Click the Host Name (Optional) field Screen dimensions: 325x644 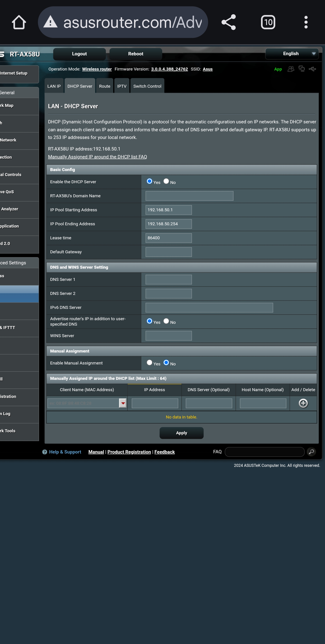pos(263,403)
